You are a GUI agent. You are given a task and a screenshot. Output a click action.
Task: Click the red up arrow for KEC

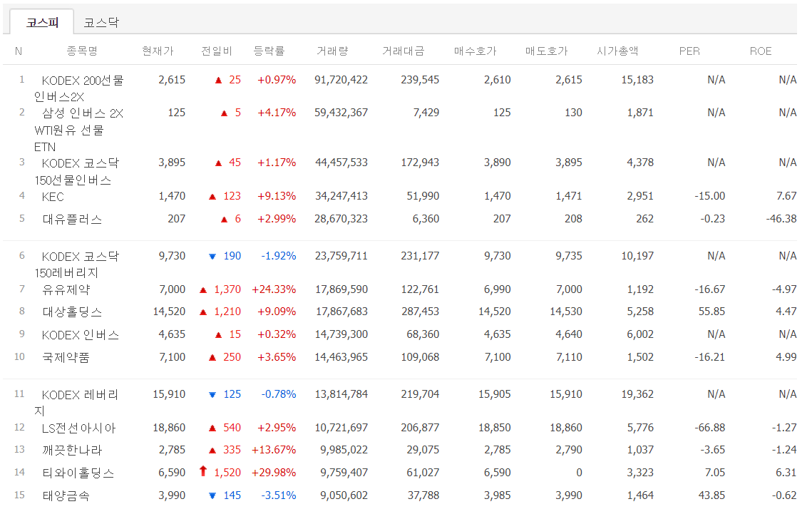click(212, 197)
